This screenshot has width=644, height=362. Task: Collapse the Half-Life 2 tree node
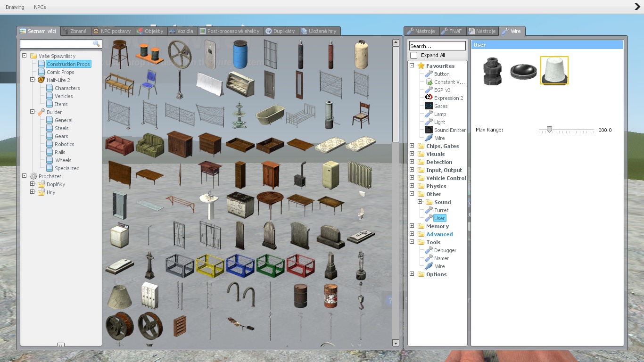[x=33, y=80]
